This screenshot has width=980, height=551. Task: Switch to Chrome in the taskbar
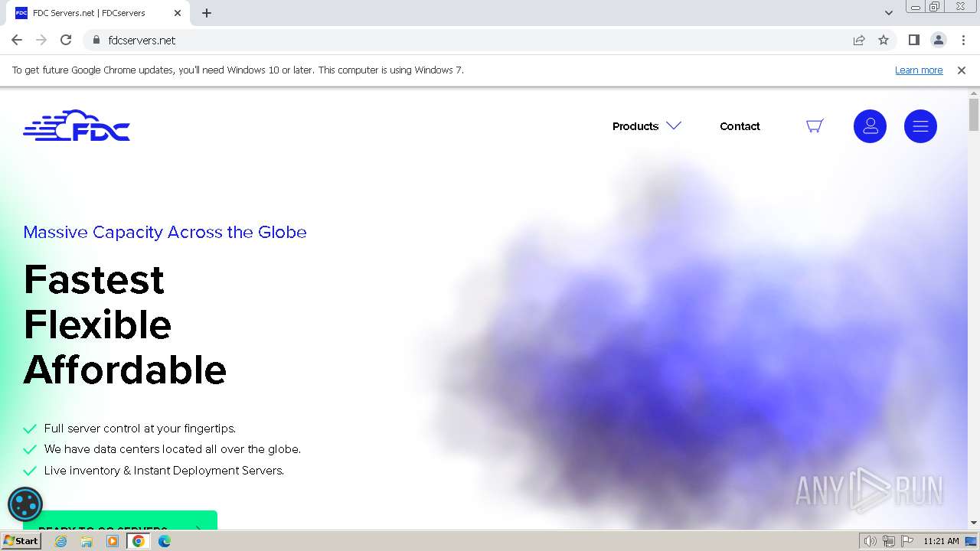139,541
